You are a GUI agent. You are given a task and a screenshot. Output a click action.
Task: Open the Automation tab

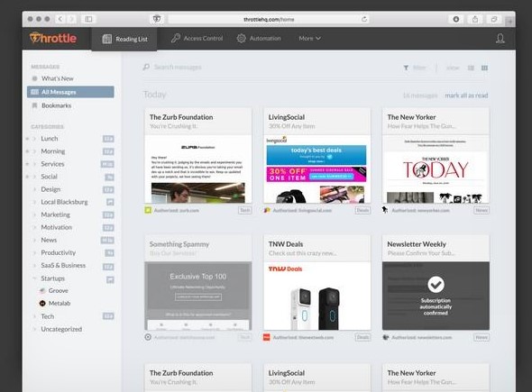tap(259, 39)
